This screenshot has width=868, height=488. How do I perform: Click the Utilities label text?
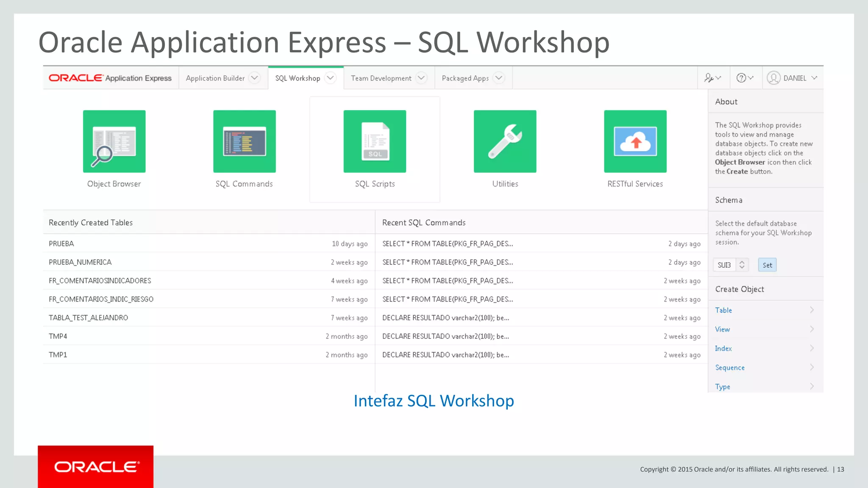tap(505, 184)
